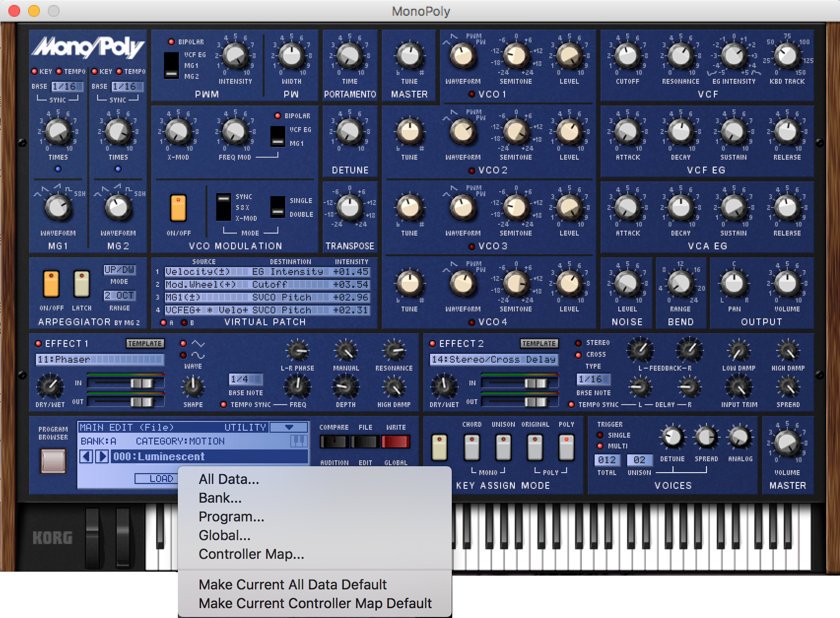Click the Effect 2 OUT level slider
The image size is (840, 618).
536,402
